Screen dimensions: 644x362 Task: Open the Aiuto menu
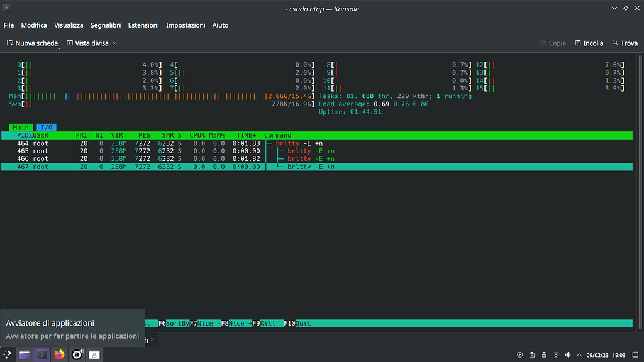click(x=220, y=25)
